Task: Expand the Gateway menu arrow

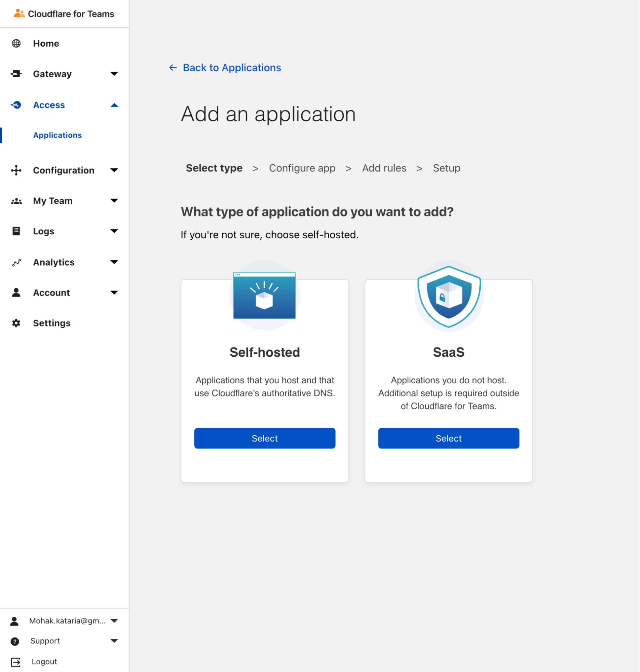Action: coord(114,74)
